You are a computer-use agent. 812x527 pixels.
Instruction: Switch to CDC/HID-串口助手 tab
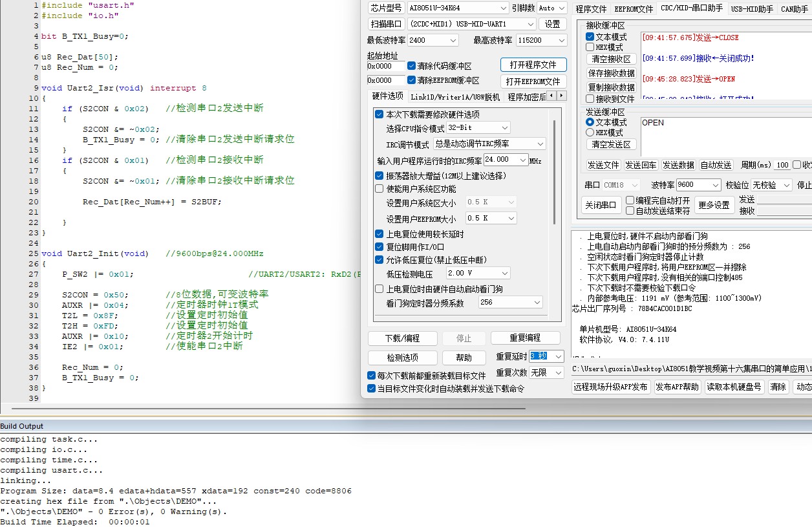pyautogui.click(x=692, y=8)
